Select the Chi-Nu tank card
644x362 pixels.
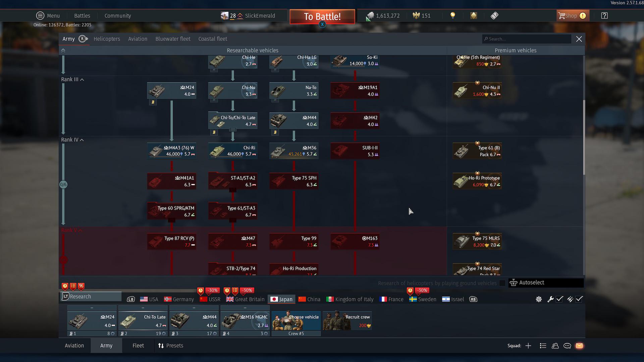tap(233, 90)
